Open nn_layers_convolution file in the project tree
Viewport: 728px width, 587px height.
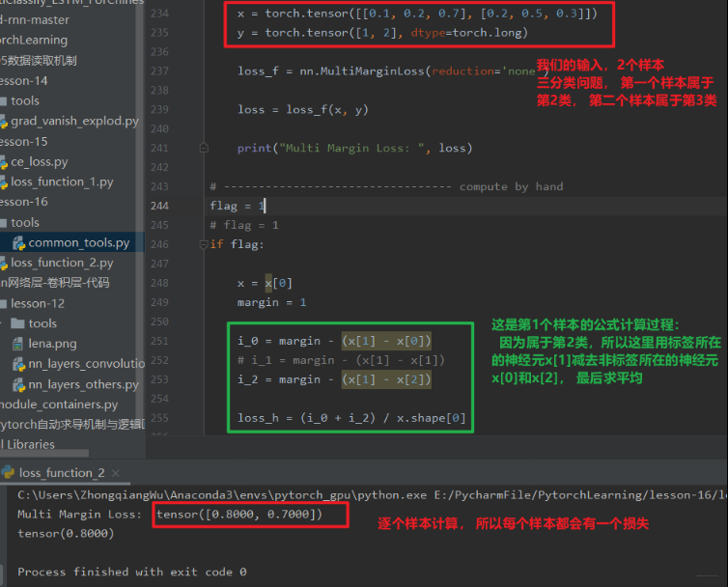pyautogui.click(x=86, y=364)
